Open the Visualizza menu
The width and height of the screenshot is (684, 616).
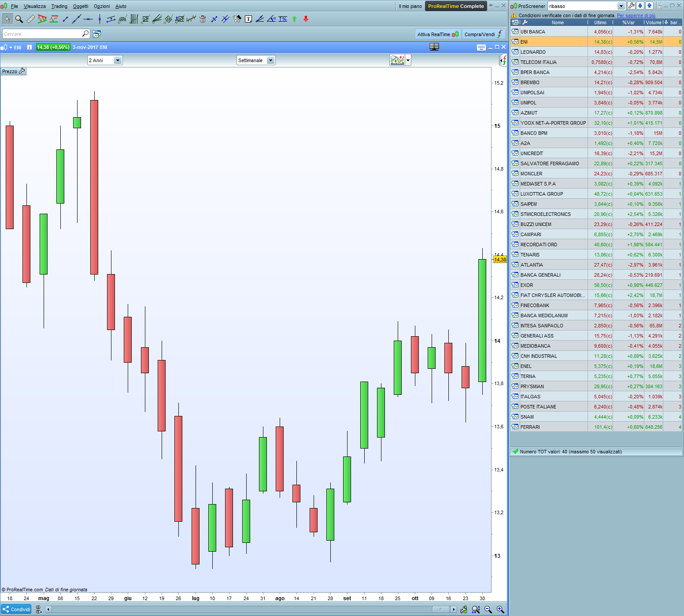(x=35, y=6)
